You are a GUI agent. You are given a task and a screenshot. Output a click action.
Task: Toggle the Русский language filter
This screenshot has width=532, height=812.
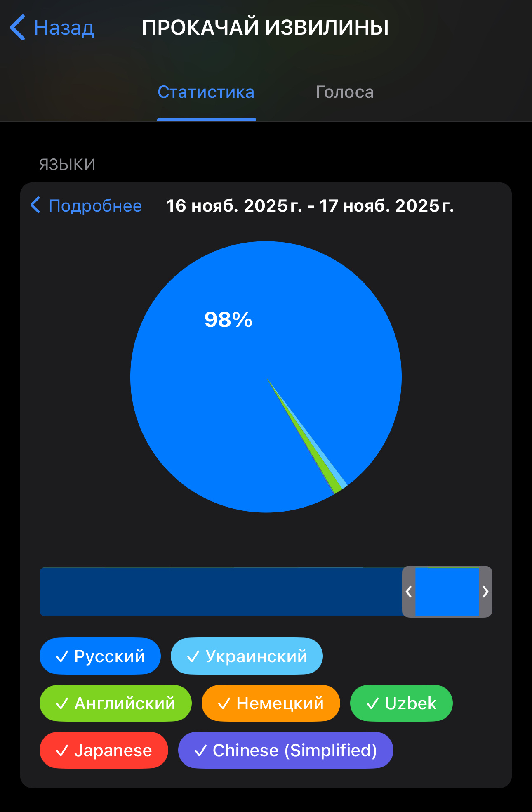point(100,656)
